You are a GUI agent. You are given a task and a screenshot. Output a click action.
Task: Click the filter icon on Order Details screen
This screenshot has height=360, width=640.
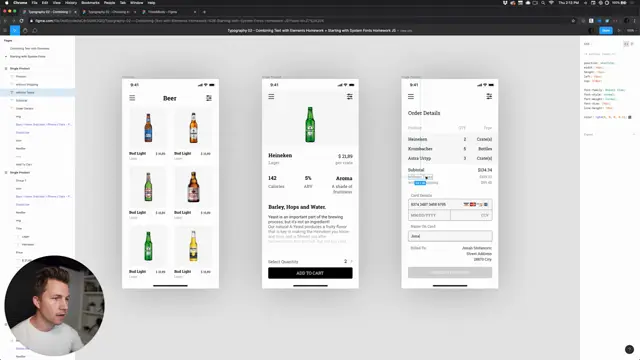point(489,96)
